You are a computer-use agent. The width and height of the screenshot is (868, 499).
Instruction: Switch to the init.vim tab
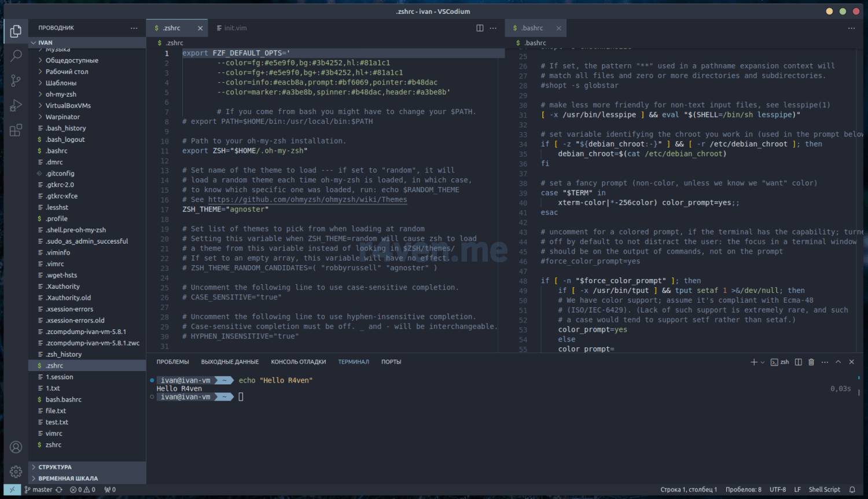(235, 28)
